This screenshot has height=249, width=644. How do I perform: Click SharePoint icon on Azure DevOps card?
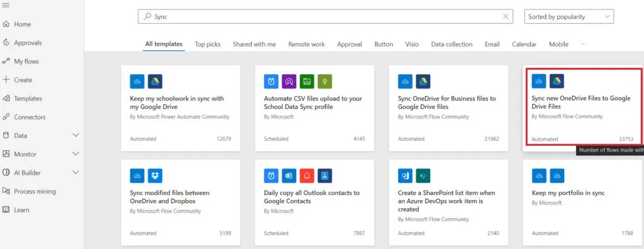[423, 175]
